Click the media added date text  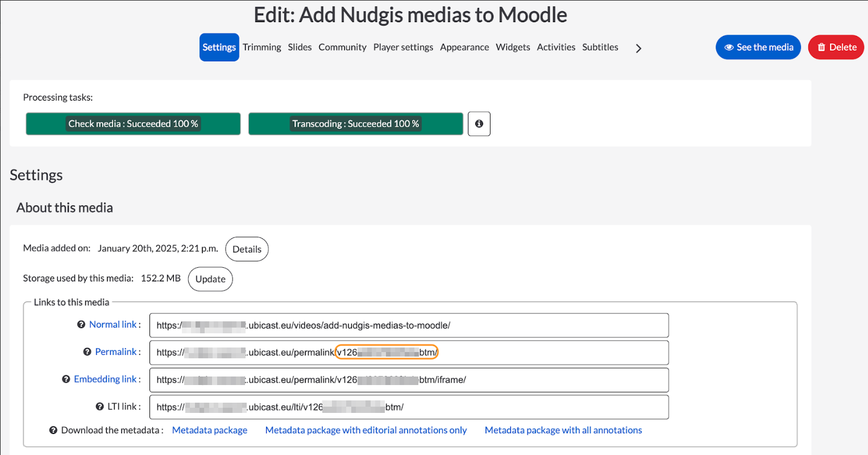pos(158,249)
